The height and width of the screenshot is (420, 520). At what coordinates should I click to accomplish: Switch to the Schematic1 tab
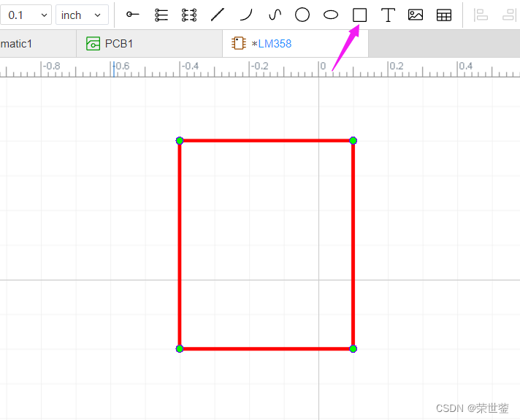[38, 43]
